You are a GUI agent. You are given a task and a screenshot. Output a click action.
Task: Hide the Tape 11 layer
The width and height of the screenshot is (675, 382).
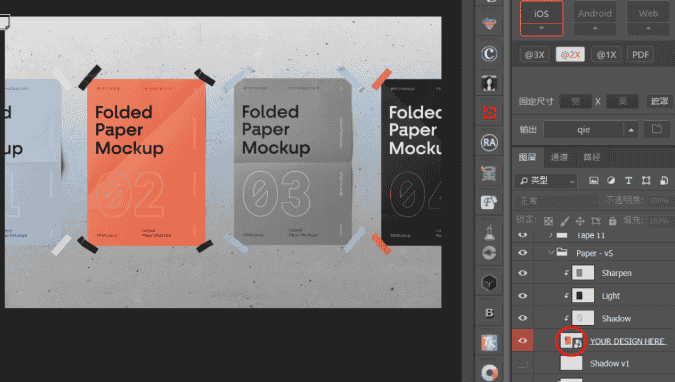click(523, 235)
